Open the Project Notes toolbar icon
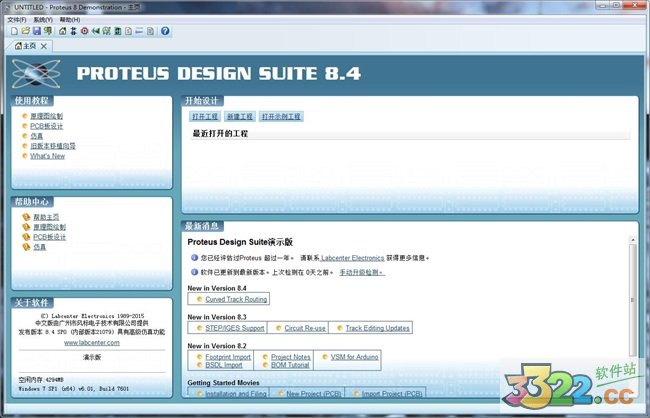Viewport: 650px width, 418px height. [x=150, y=31]
